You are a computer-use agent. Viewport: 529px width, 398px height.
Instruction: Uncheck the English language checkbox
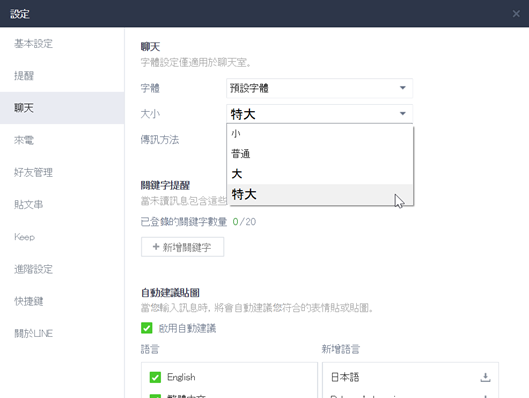pos(155,377)
